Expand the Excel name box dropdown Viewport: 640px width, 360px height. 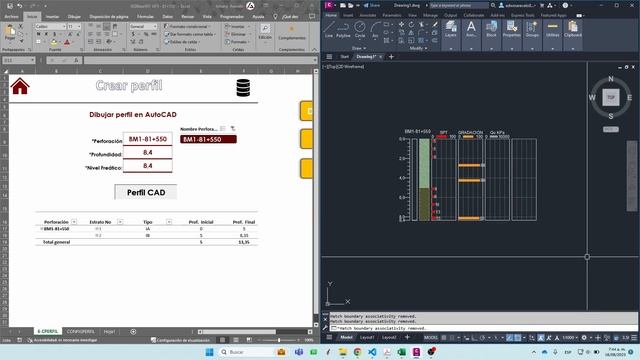(32, 60)
